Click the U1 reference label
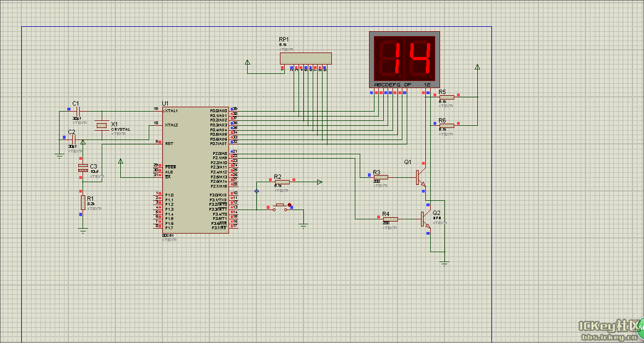The width and height of the screenshot is (644, 343). coord(165,103)
